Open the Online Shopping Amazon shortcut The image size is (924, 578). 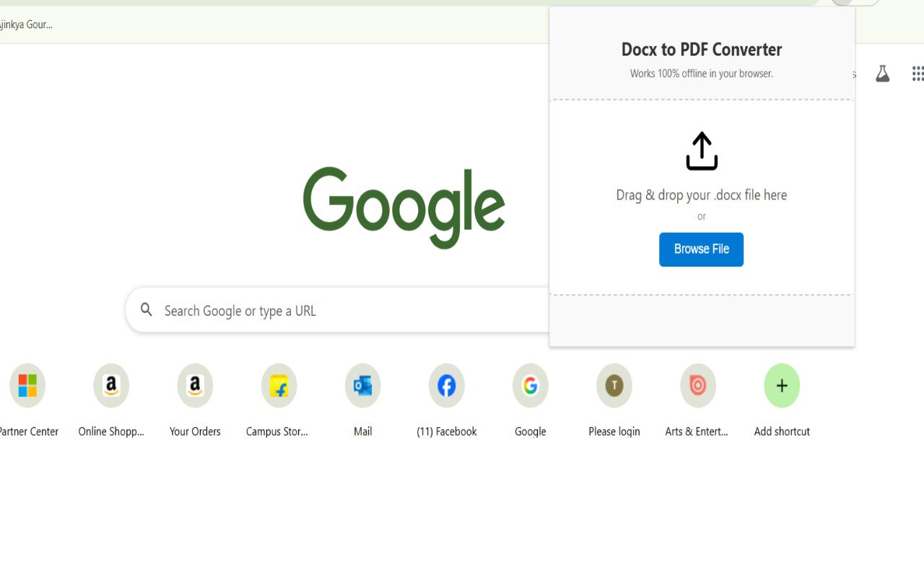(111, 386)
